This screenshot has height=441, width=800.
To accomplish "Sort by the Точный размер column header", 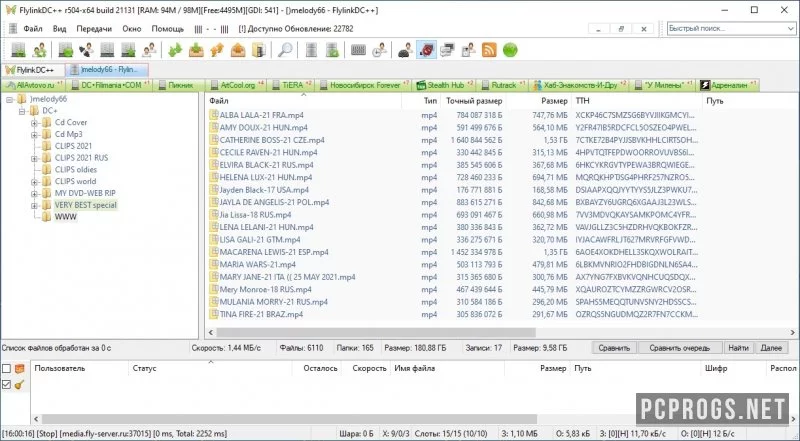I will tap(473, 101).
